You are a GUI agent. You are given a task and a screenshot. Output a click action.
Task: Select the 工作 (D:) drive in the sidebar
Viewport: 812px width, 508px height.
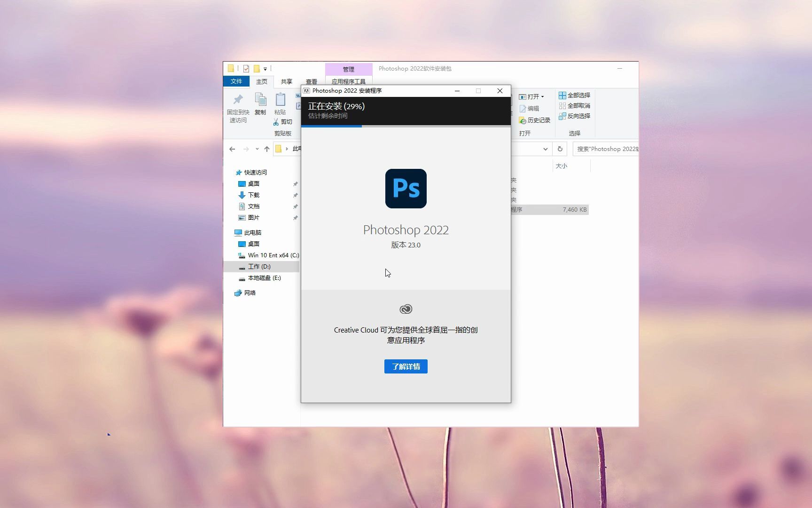(x=259, y=266)
